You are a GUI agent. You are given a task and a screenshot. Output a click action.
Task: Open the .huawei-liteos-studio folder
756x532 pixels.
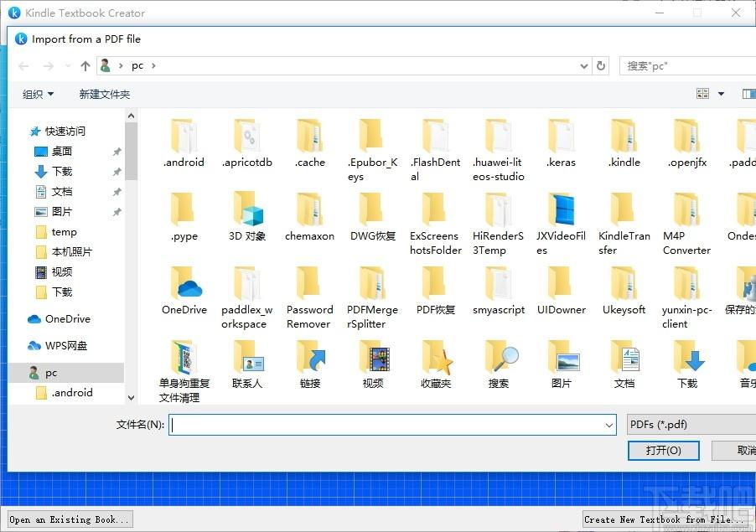498,150
